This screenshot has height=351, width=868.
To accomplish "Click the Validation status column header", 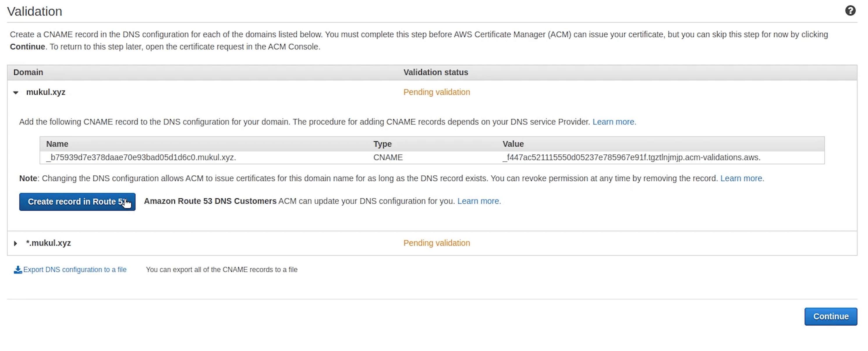I will tap(435, 72).
